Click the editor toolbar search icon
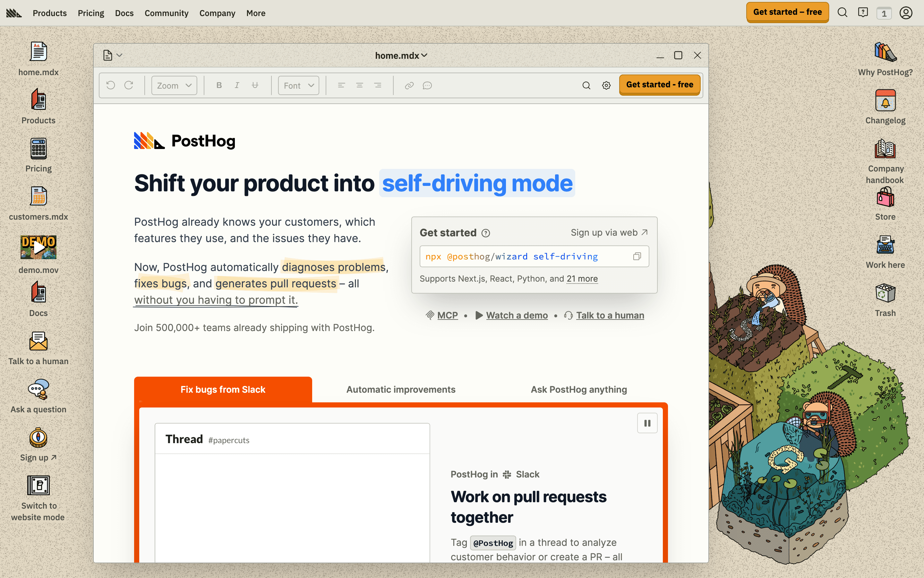The height and width of the screenshot is (578, 924). coord(586,85)
